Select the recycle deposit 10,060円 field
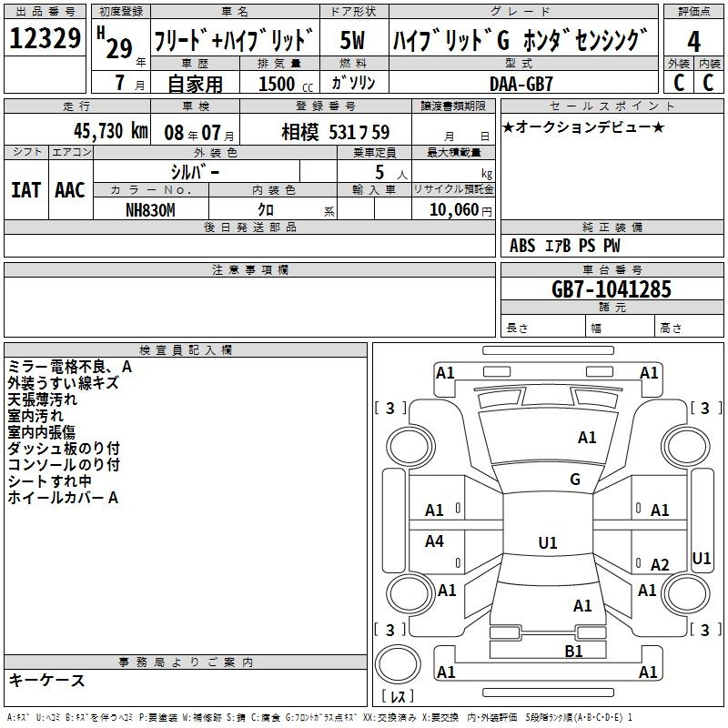 click(x=452, y=209)
